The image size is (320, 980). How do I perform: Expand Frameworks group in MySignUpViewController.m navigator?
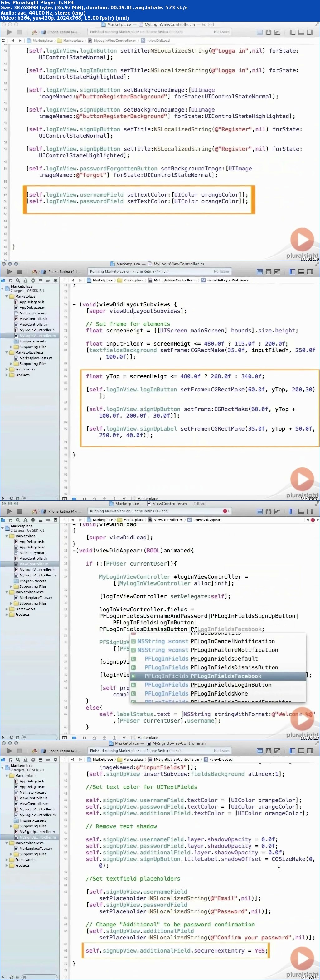(x=7, y=859)
